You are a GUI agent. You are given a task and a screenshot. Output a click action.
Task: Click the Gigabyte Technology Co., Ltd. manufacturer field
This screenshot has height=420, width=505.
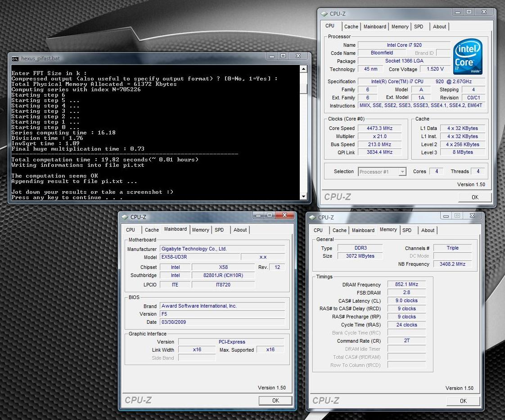coord(222,249)
